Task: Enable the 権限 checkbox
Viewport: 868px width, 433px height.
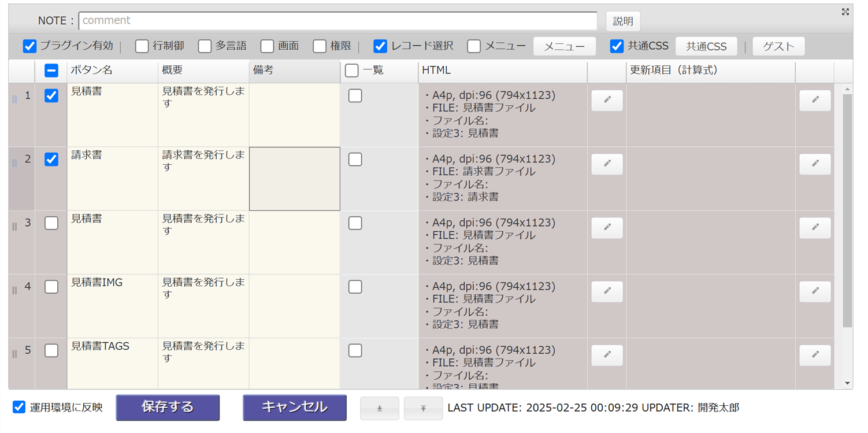Action: tap(320, 46)
